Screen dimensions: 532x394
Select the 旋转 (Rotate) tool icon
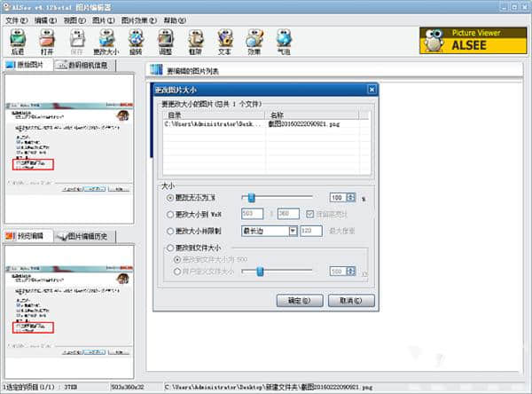(136, 42)
